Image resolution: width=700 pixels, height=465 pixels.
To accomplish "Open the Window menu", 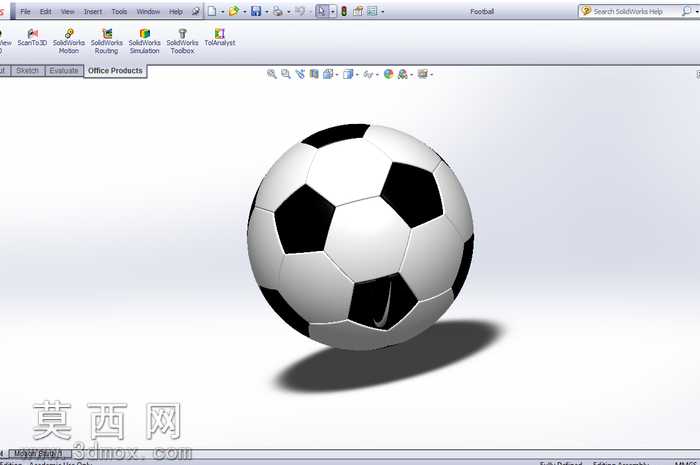I will click(148, 12).
